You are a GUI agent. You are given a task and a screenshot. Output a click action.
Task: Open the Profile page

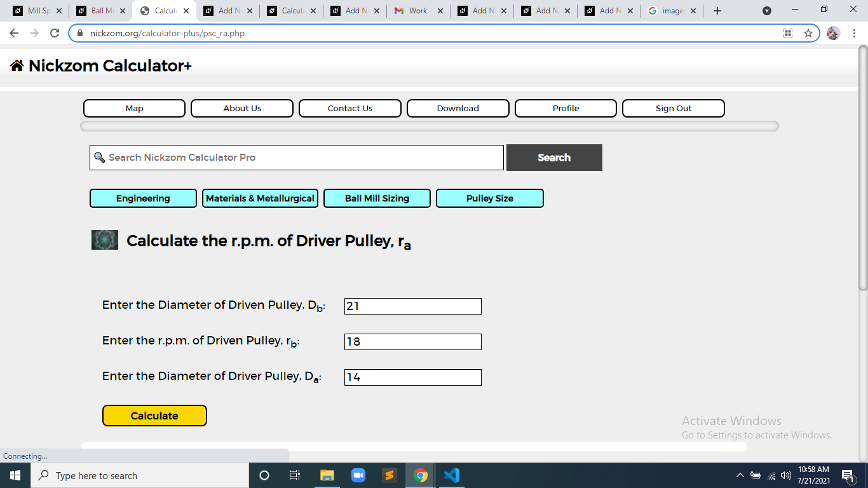click(x=566, y=108)
